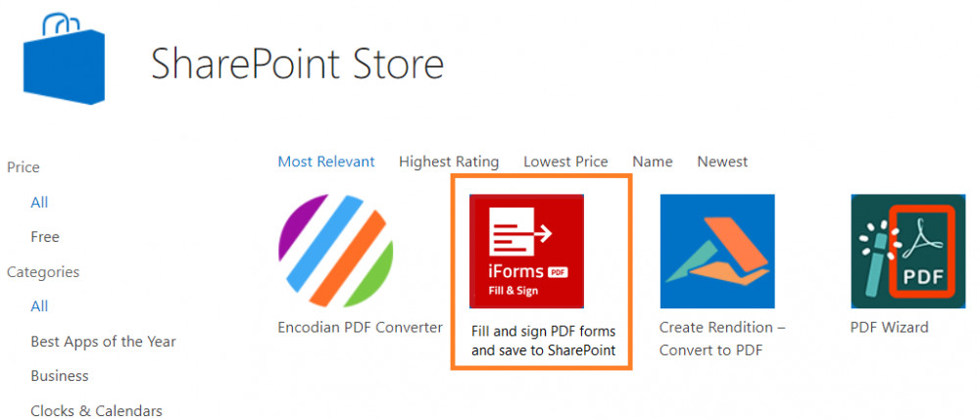Click the Encodian PDF Converter title link
The height and width of the screenshot is (419, 980).
coord(360,327)
